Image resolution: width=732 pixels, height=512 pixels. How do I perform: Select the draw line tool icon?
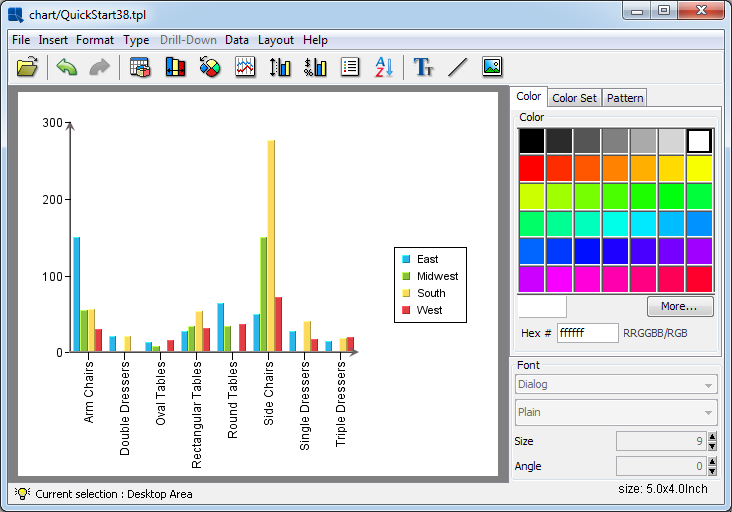(x=457, y=67)
